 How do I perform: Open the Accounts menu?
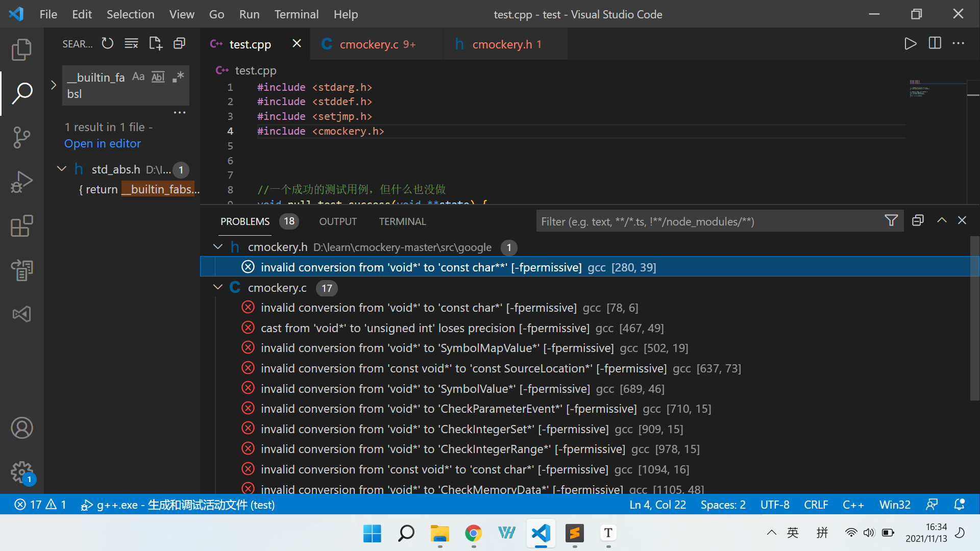tap(21, 428)
